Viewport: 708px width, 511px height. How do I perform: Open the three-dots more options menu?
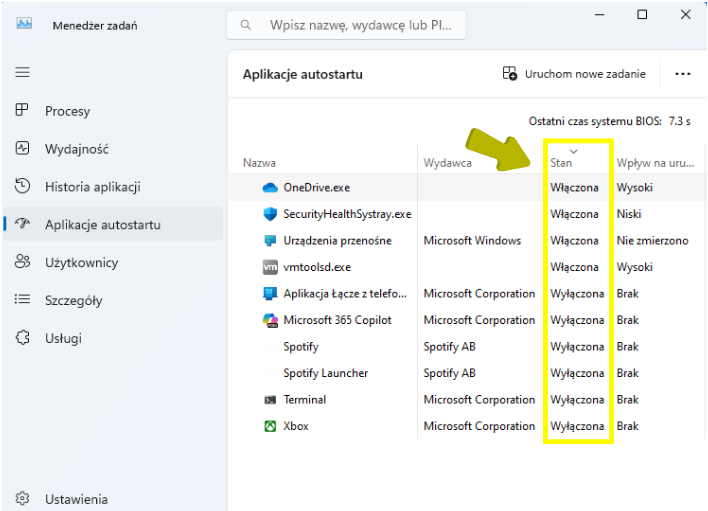[x=683, y=74]
